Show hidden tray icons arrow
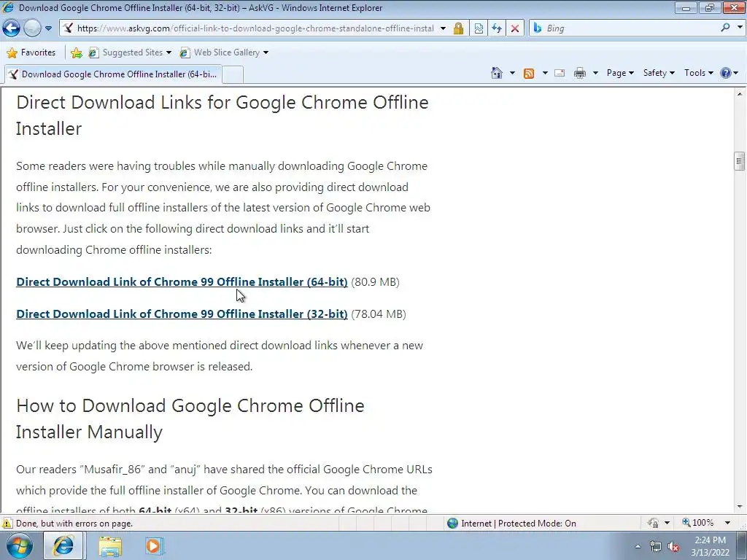The height and width of the screenshot is (560, 747). (638, 547)
